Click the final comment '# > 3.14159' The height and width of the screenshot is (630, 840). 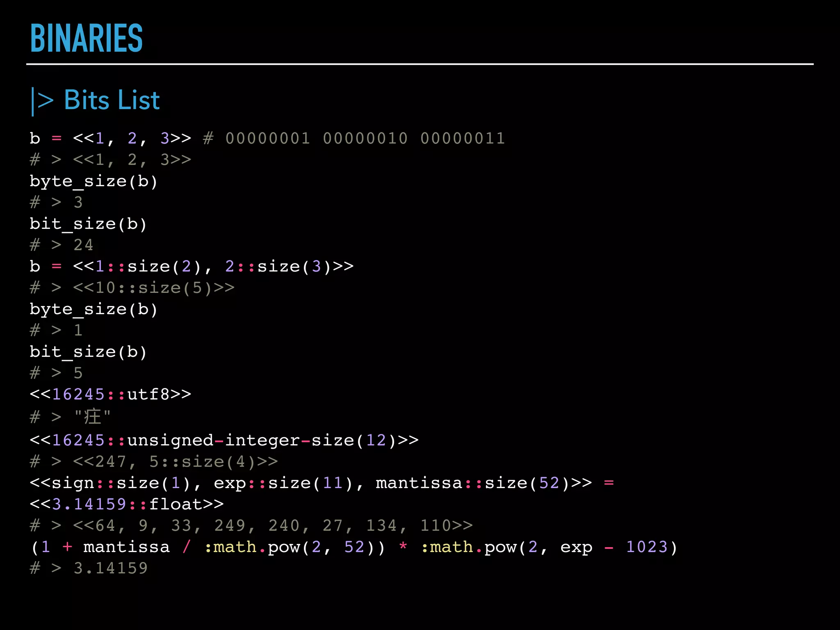tap(89, 568)
